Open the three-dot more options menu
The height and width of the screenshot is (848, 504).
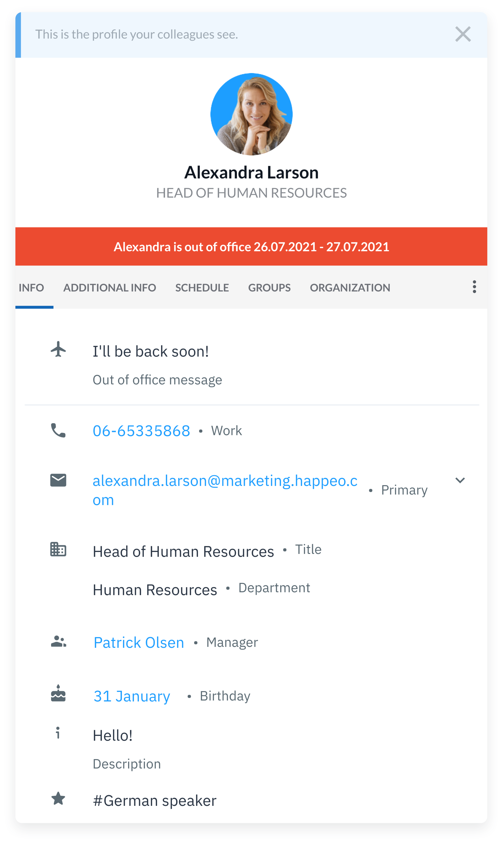[474, 287]
